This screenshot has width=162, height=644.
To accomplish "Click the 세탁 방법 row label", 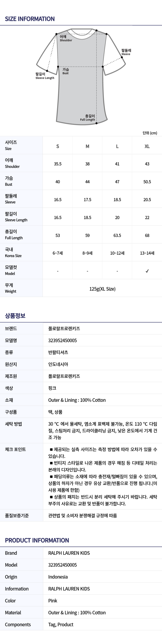I will 14,424.
